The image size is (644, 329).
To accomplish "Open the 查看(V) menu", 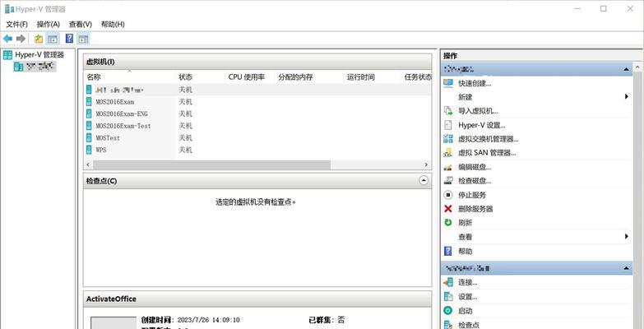I will pyautogui.click(x=81, y=24).
